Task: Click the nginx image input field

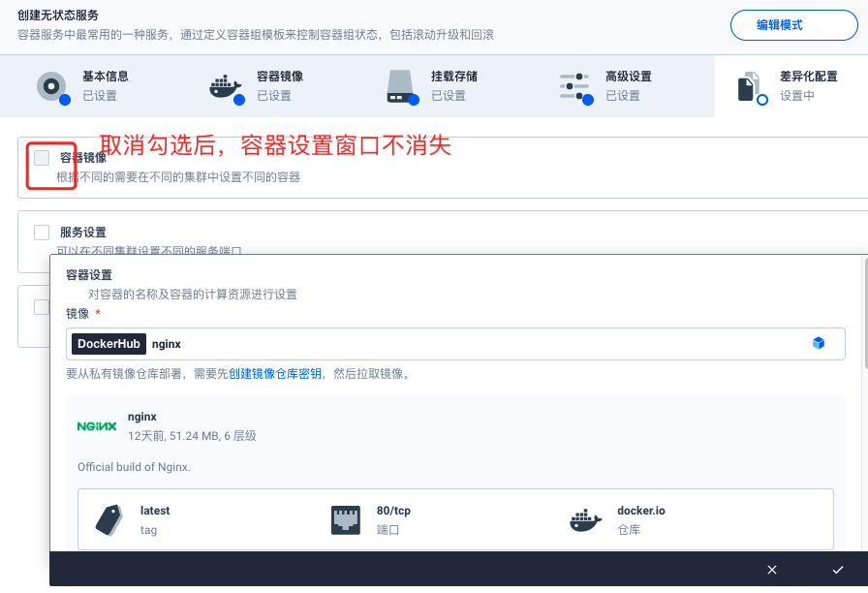Action: 455,344
